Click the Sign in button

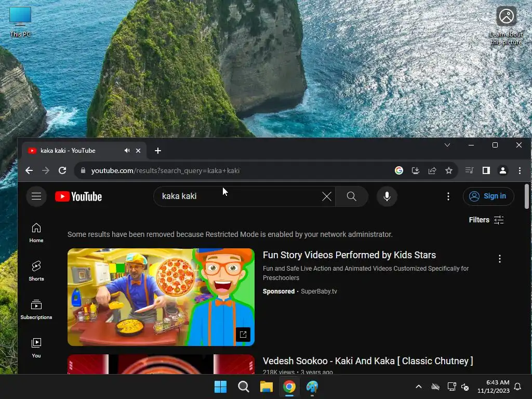pyautogui.click(x=488, y=196)
